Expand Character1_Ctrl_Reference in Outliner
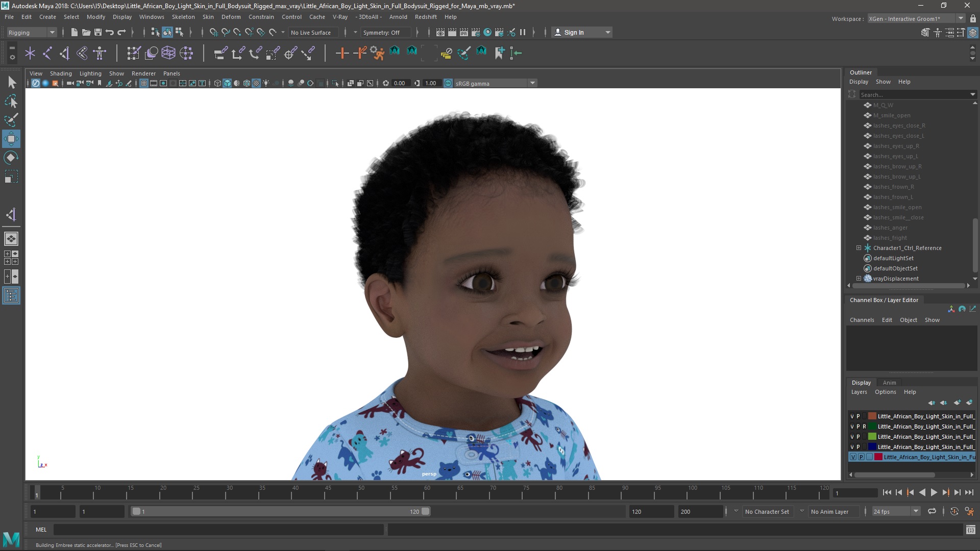This screenshot has width=980, height=551. tap(859, 248)
